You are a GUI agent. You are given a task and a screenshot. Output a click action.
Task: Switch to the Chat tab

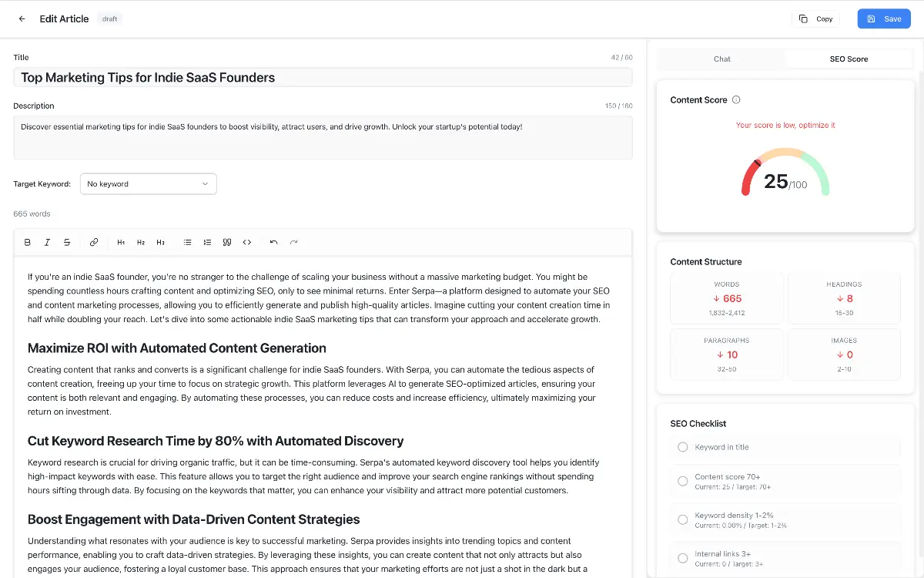tap(721, 59)
